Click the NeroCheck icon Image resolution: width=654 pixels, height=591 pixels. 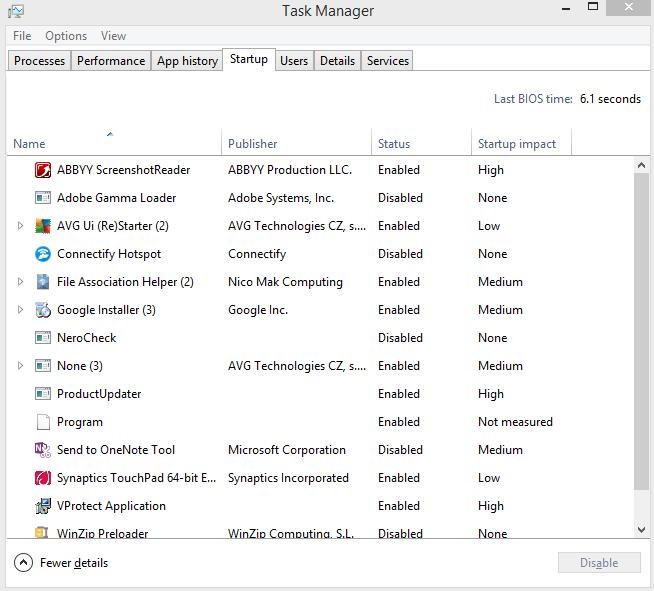(43, 338)
